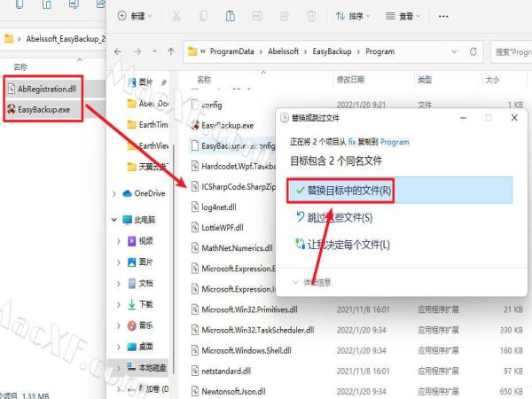
Task: Click ProgramData in the address breadcrumb
Action: point(231,51)
